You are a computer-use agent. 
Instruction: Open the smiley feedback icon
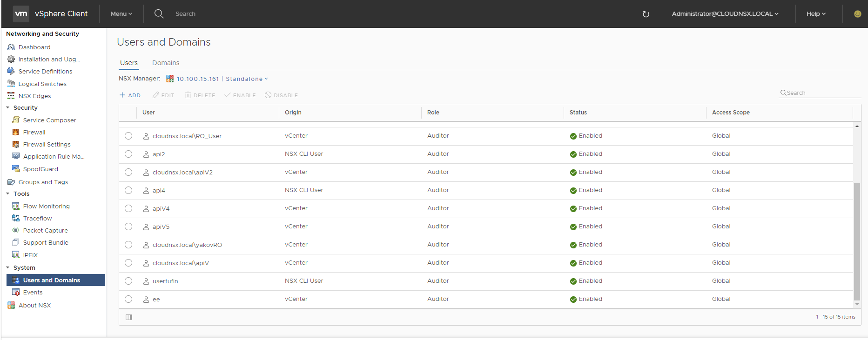[x=857, y=14]
